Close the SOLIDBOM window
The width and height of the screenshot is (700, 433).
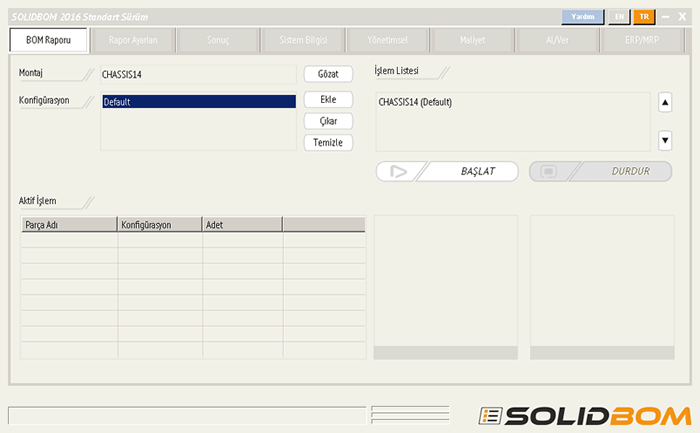pos(682,17)
